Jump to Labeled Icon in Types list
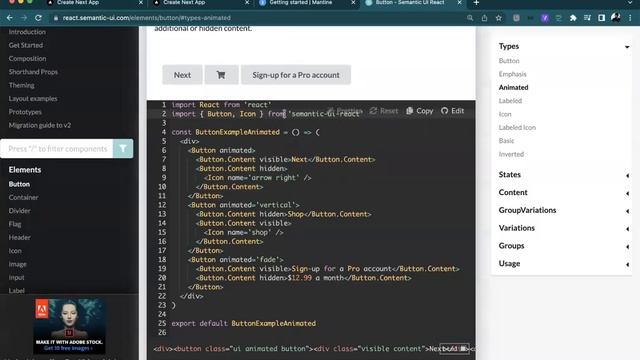 [517, 127]
